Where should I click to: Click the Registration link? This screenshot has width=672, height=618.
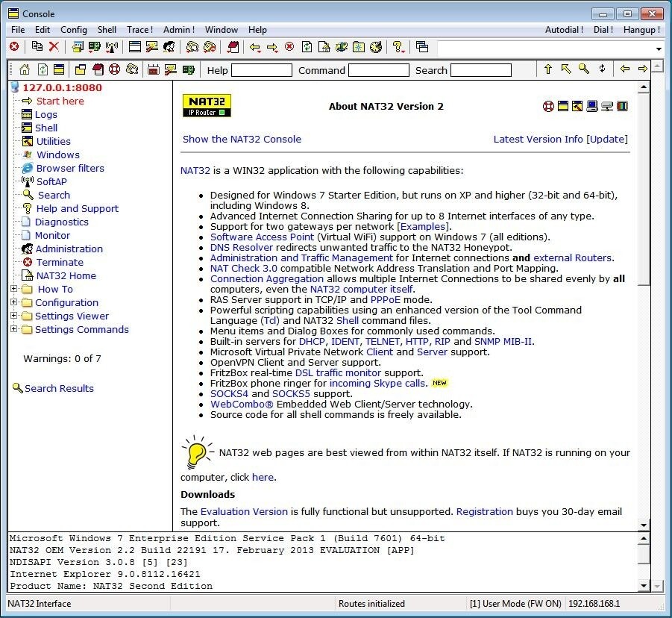point(484,511)
